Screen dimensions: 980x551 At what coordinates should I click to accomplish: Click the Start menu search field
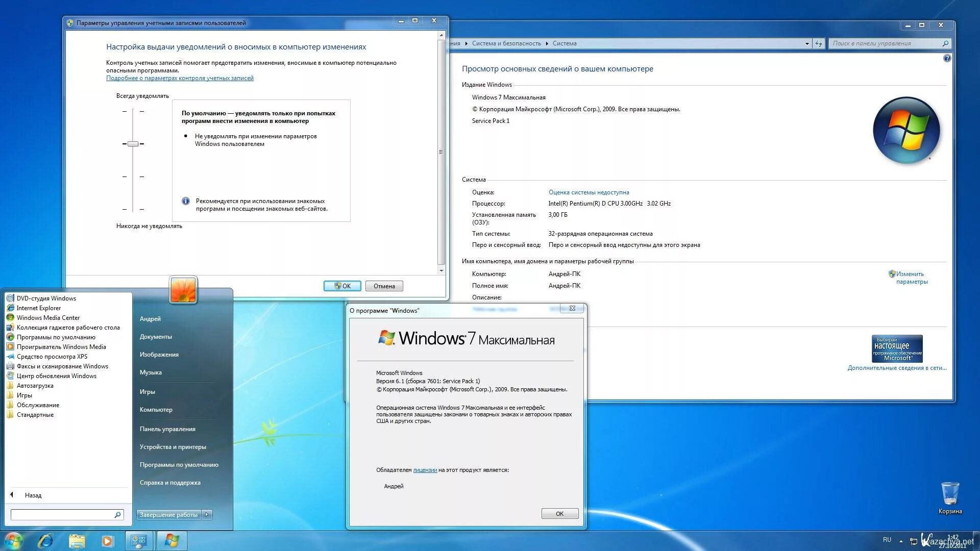pos(62,515)
